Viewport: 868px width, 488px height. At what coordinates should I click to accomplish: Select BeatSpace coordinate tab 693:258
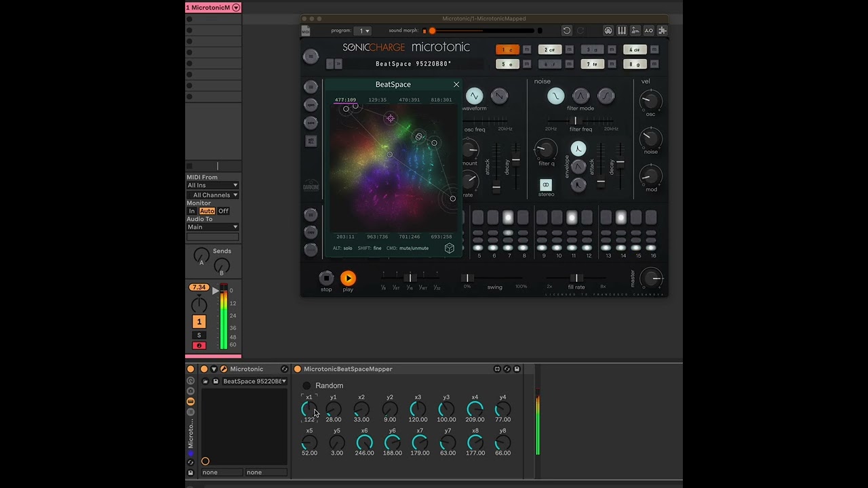[x=441, y=237]
